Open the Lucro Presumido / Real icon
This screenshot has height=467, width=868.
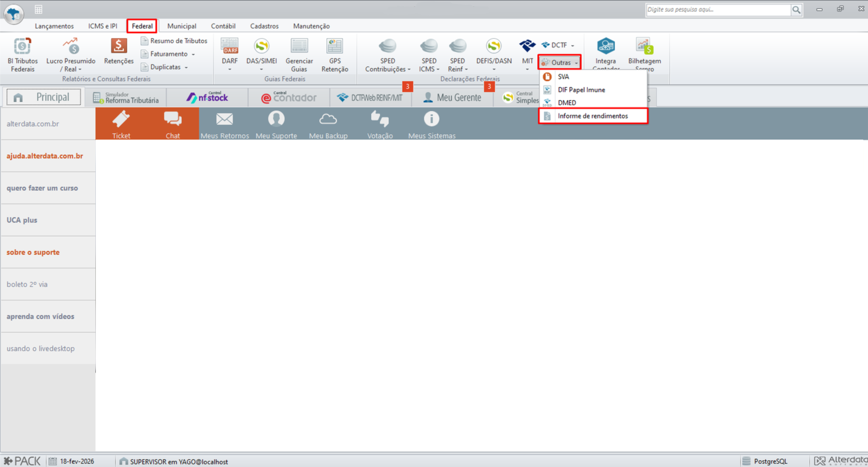[71, 46]
